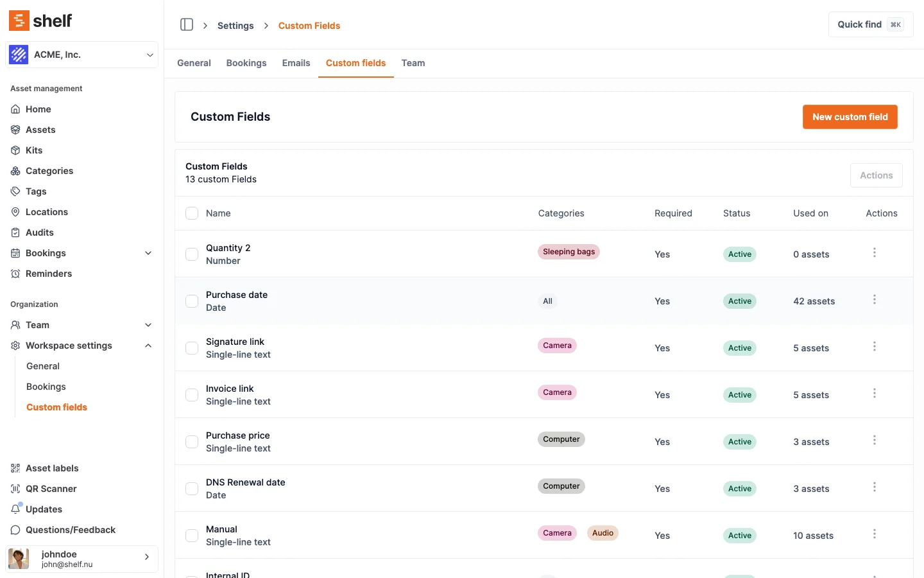This screenshot has width=924, height=578.
Task: Click the New custom field button
Action: [850, 117]
